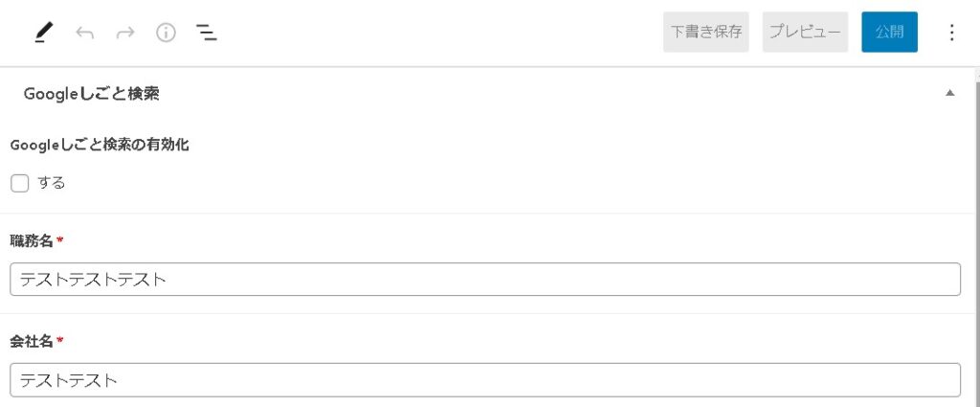Open the content structure info icon

pos(167,33)
